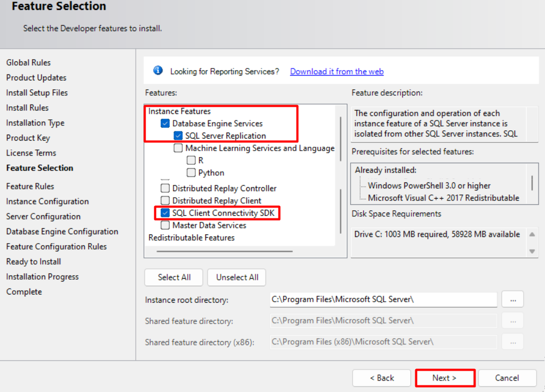Check the Python feature checkbox
Image resolution: width=545 pixels, height=392 pixels.
coord(191,172)
